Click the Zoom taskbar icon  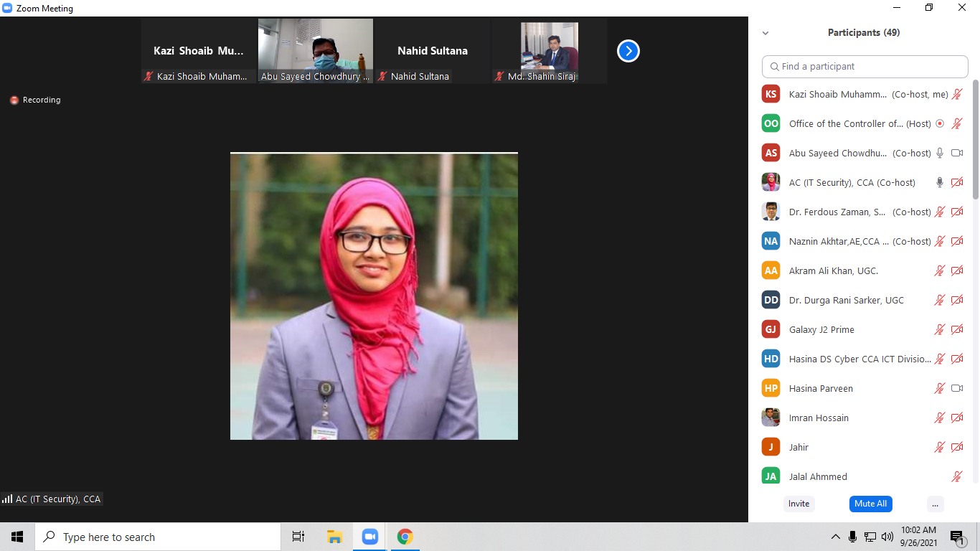[369, 537]
